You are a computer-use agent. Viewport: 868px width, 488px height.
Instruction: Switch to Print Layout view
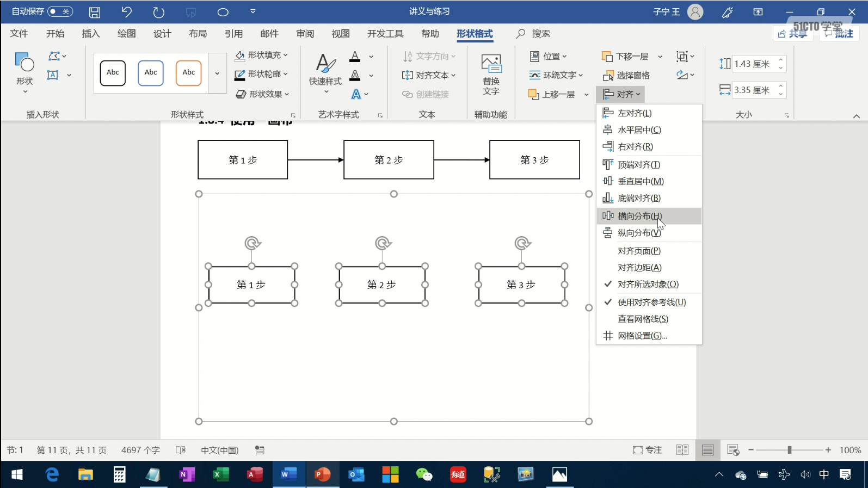point(707,450)
